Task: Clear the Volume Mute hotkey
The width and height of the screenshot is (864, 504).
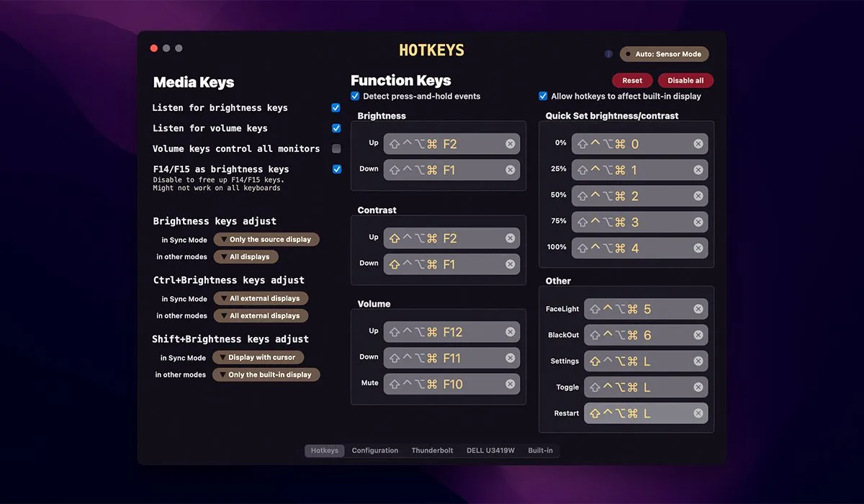Action: coord(510,384)
